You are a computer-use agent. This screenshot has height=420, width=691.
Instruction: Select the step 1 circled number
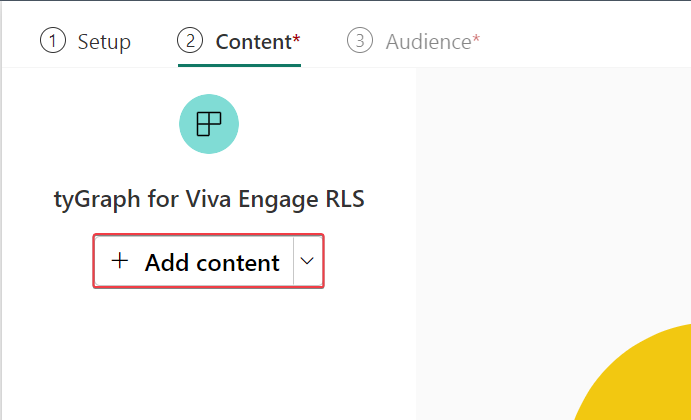52,41
